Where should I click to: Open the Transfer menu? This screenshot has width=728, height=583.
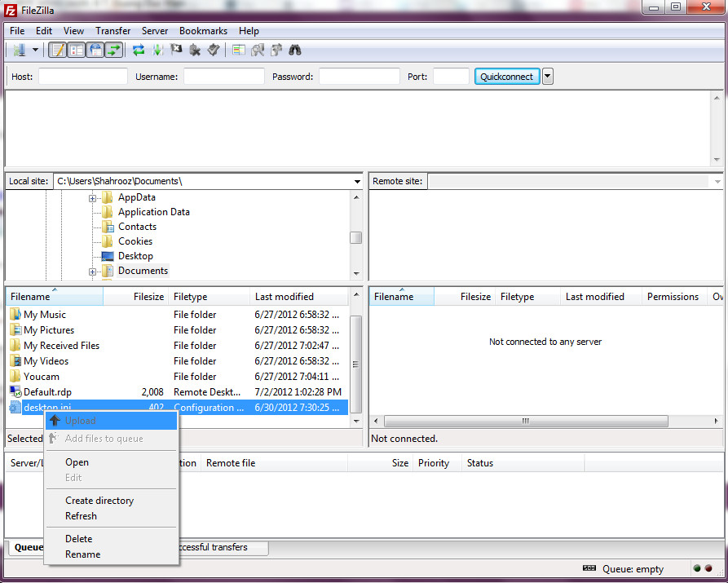pos(113,31)
